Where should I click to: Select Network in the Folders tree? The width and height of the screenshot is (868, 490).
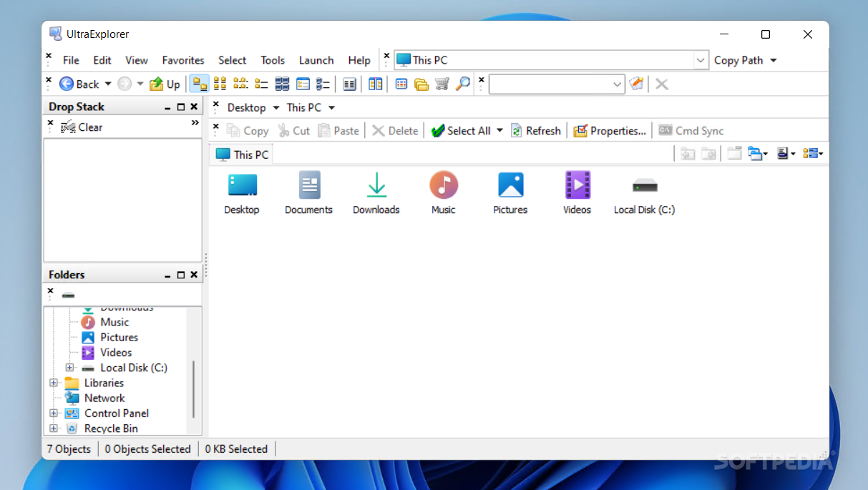104,398
